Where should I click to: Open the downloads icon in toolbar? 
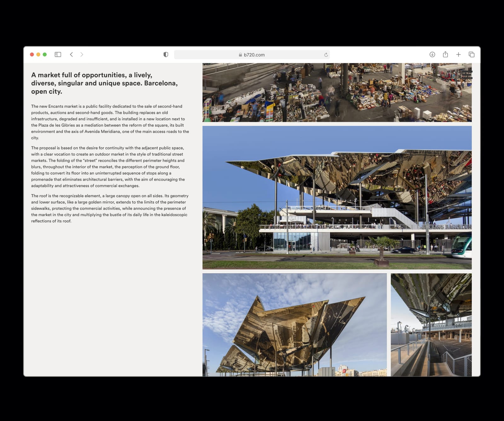432,54
